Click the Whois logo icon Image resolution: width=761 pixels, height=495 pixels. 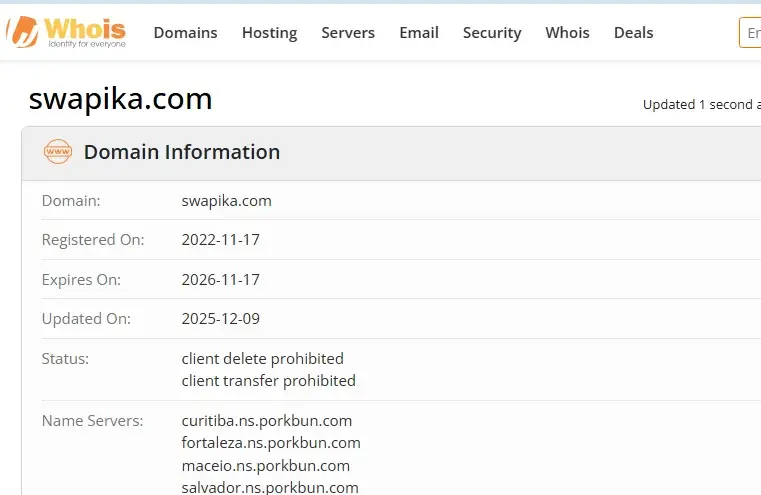(66, 32)
